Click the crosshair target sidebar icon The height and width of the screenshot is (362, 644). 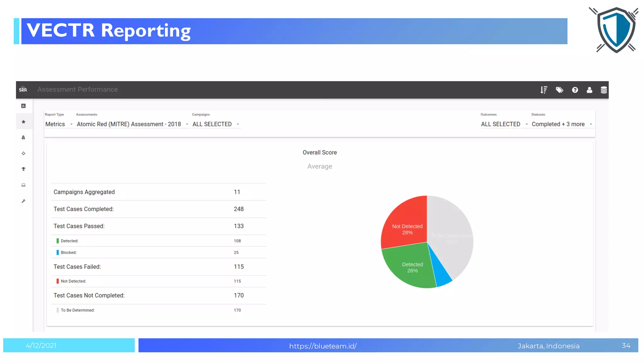click(x=23, y=153)
